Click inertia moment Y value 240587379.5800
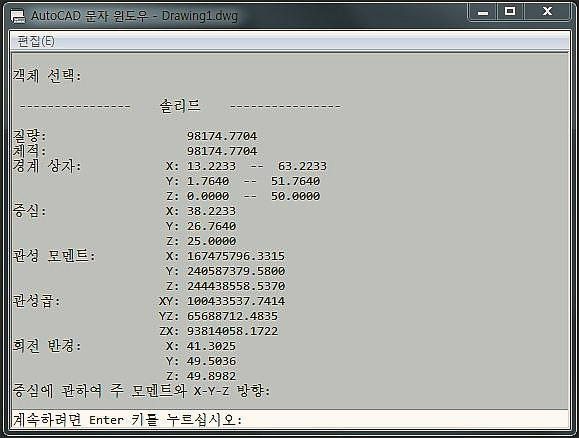The width and height of the screenshot is (579, 438). [236, 271]
